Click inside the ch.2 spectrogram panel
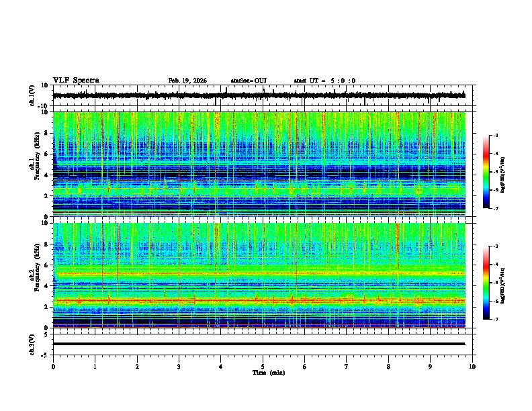 click(x=259, y=275)
